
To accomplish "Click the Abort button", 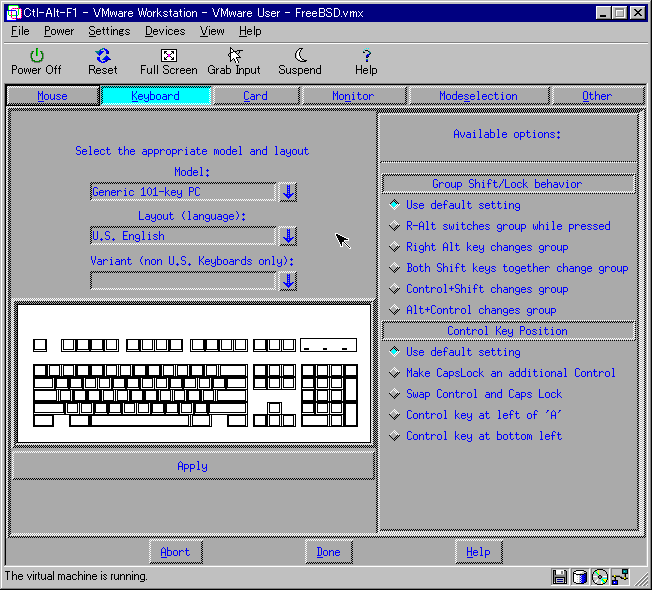I will (175, 552).
